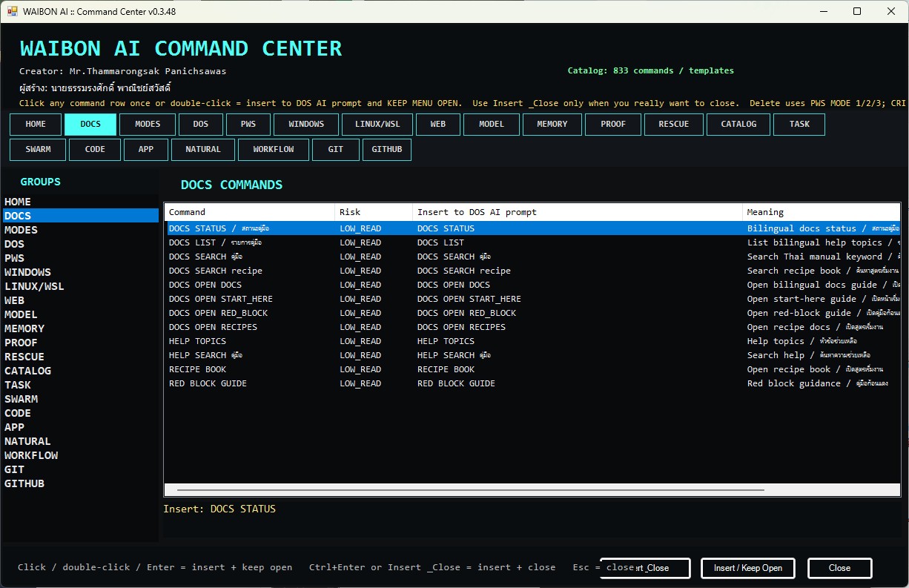The width and height of the screenshot is (909, 588).
Task: Select the RED BLOCK GUIDE command row
Action: [532, 383]
